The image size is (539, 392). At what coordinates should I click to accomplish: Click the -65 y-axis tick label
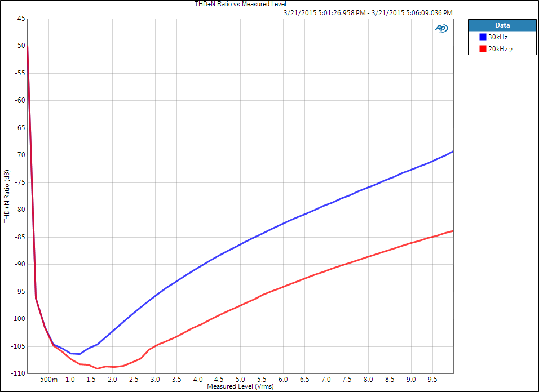click(x=20, y=128)
